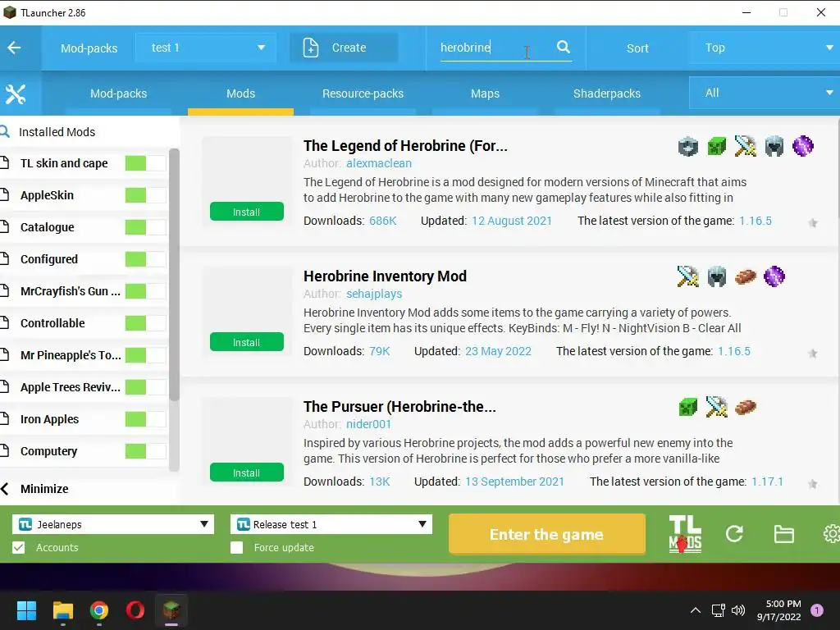Show hidden system tray icons chevron

(x=696, y=610)
